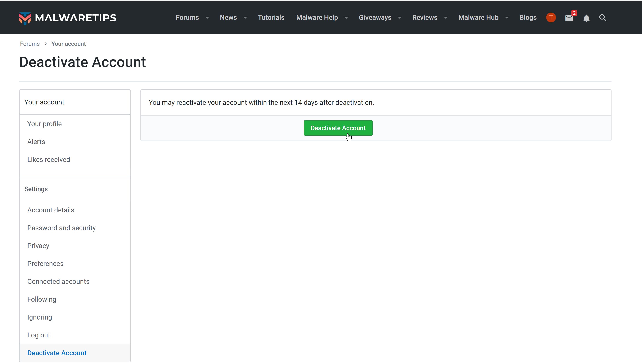642x364 pixels.
Task: Expand the Giveaways dropdown arrow
Action: tap(400, 18)
